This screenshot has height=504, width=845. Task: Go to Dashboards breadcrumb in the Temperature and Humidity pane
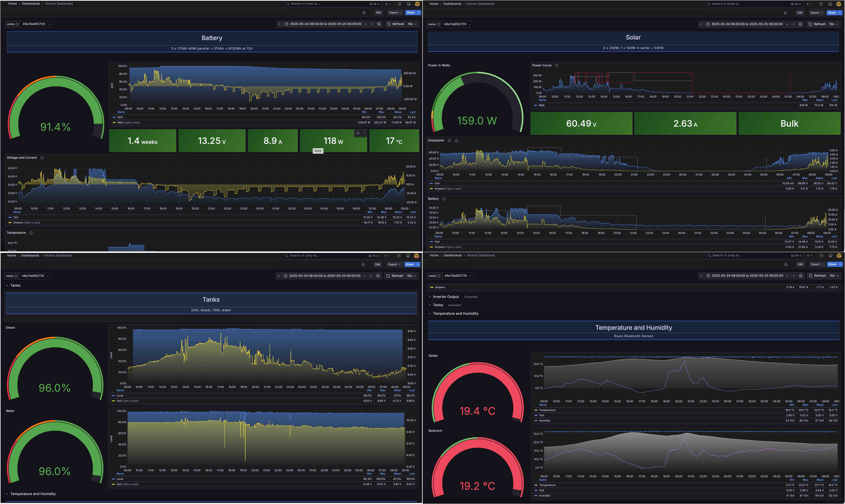pyautogui.click(x=452, y=255)
